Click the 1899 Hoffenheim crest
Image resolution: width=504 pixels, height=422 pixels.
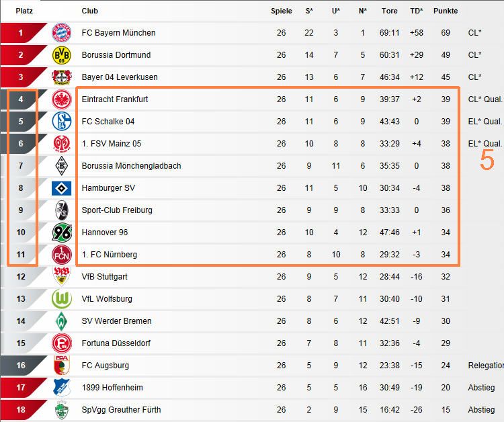pyautogui.click(x=61, y=388)
